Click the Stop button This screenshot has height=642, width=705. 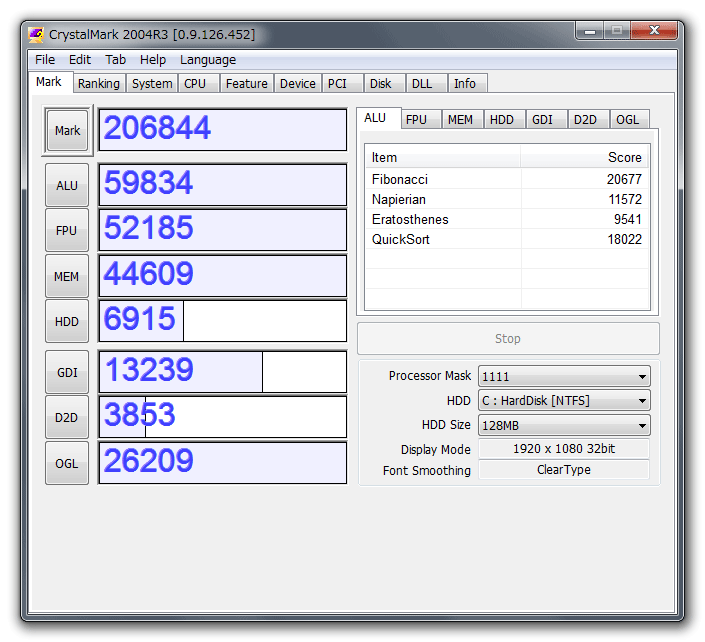pos(508,339)
